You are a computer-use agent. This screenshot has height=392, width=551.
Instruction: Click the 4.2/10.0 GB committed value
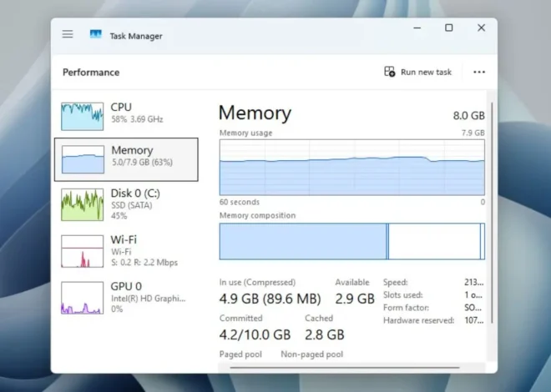255,334
